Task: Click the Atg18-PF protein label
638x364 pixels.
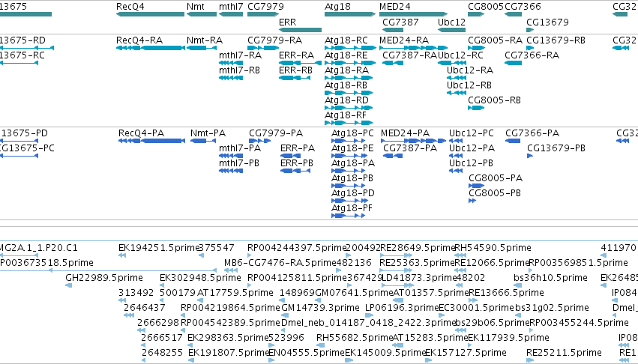Action: [x=352, y=208]
